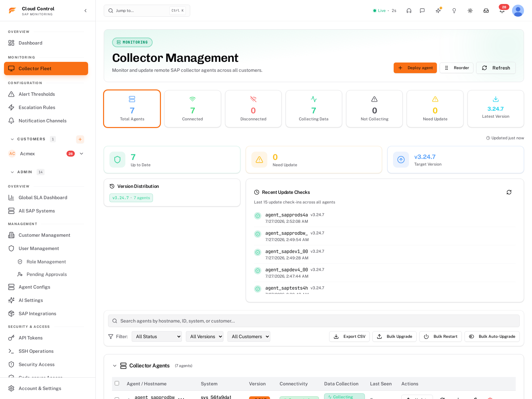Open All SAP Systems
The image size is (532, 399).
pyautogui.click(x=46, y=211)
